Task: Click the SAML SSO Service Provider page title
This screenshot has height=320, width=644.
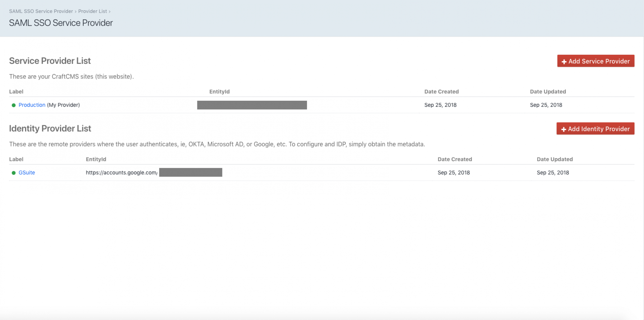Action: [x=61, y=23]
